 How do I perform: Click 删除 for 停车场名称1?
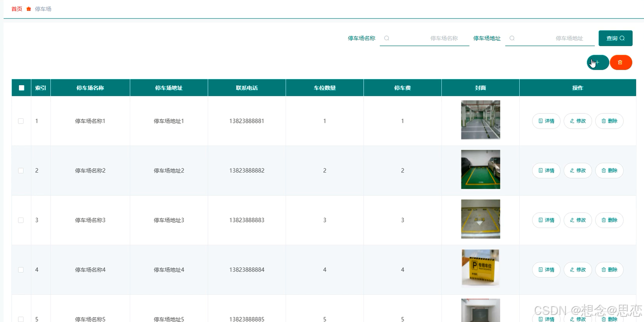pos(609,121)
